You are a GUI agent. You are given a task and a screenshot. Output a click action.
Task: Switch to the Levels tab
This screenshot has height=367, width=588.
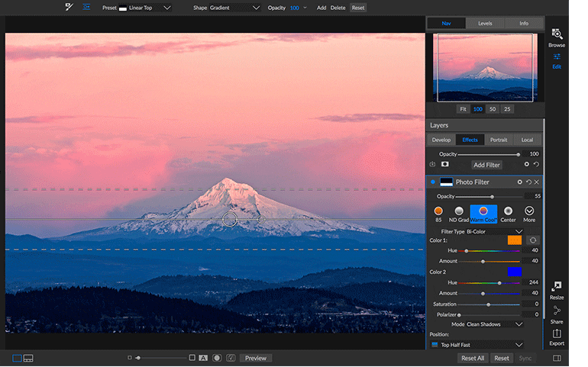point(485,23)
